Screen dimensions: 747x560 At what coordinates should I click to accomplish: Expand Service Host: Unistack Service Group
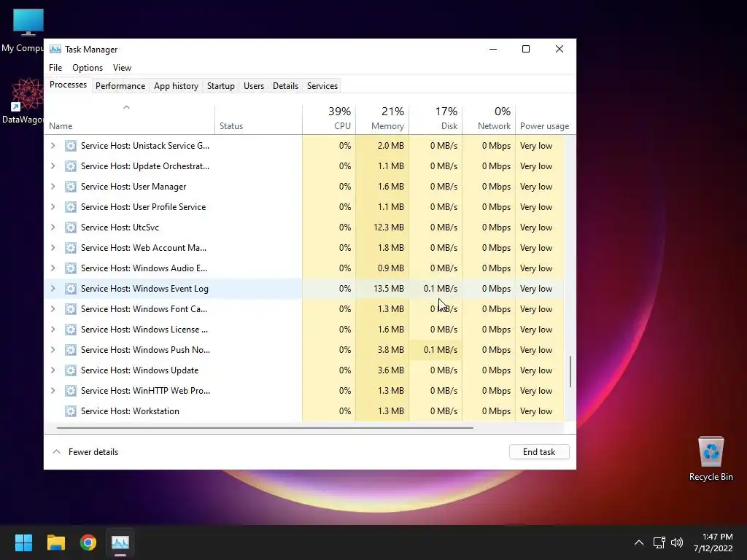[53, 146]
